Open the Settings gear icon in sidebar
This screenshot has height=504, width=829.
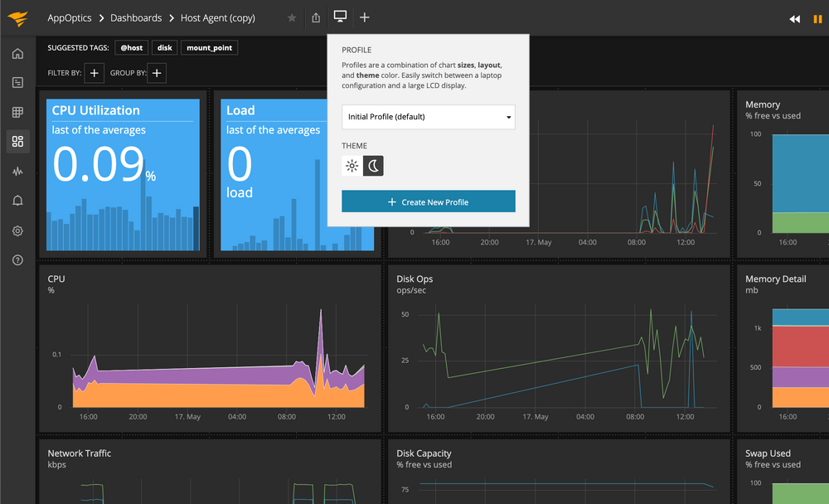point(17,230)
